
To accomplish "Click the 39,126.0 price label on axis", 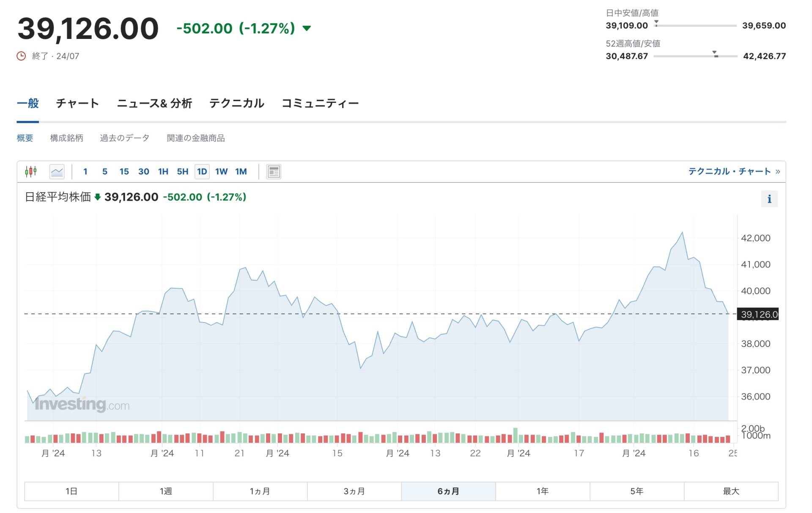I will pos(759,314).
